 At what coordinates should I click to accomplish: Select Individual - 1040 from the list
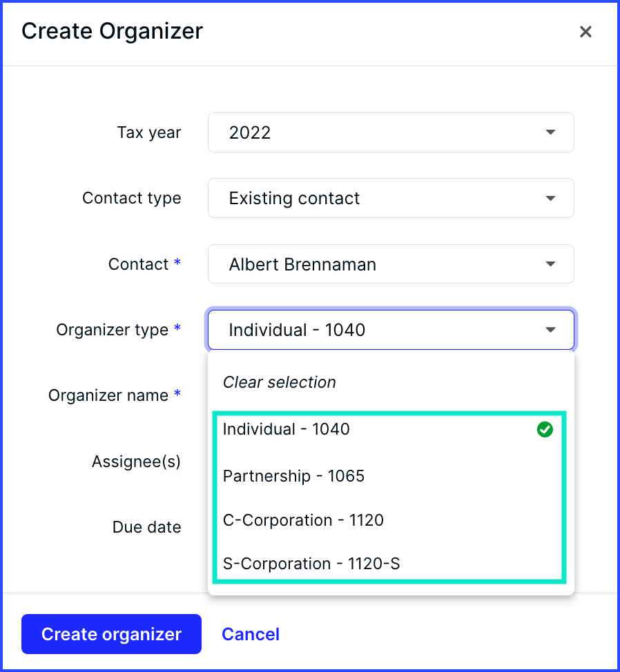(x=287, y=429)
